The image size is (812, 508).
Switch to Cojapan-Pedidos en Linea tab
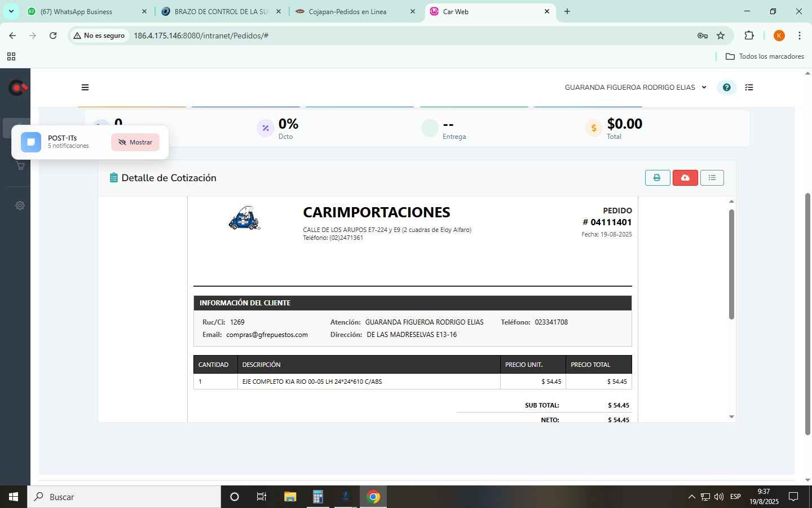click(x=347, y=11)
